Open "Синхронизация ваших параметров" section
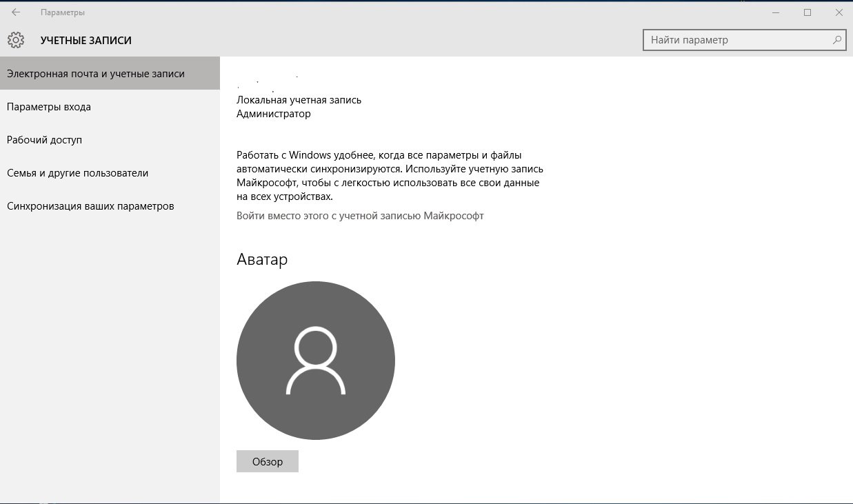 click(x=110, y=206)
